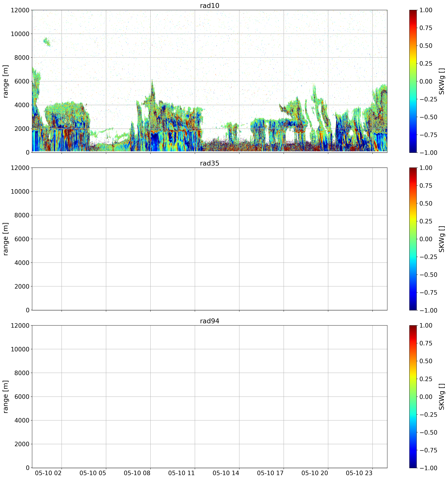Click the tall spike echo reaching 6000 m in rad10

(152, 92)
